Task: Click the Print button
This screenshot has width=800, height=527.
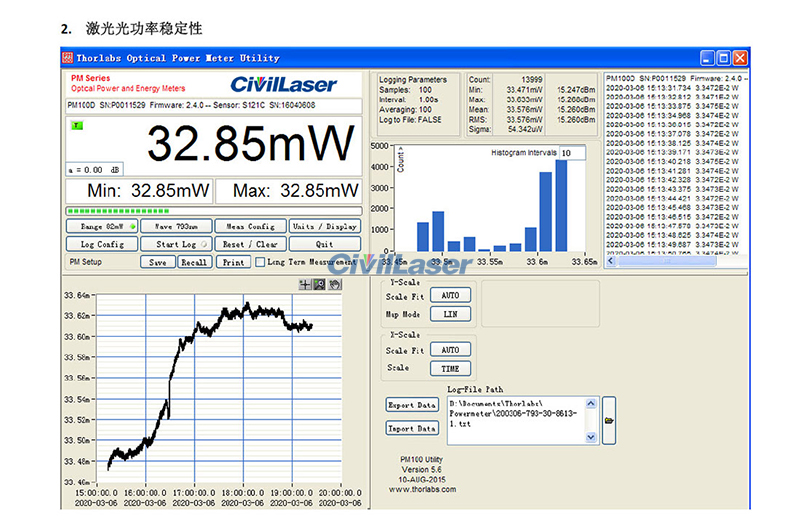Action: click(x=233, y=262)
